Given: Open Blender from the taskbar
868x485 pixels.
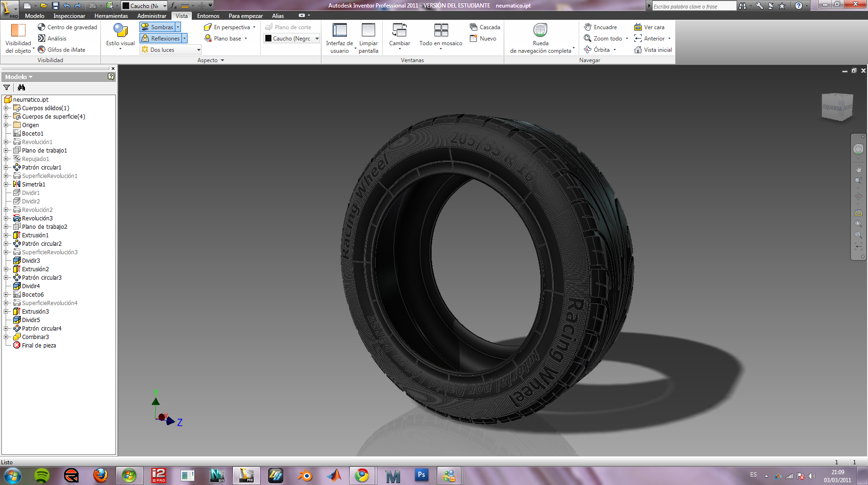Looking at the screenshot, I should click(305, 475).
